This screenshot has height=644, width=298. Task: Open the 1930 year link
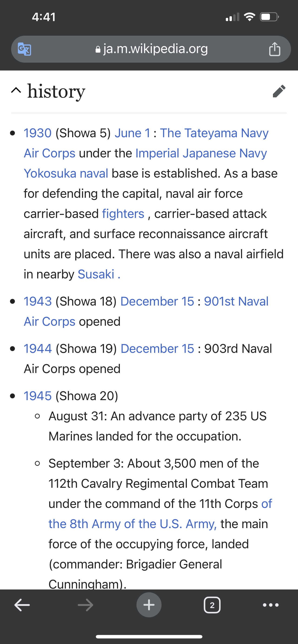click(x=38, y=133)
